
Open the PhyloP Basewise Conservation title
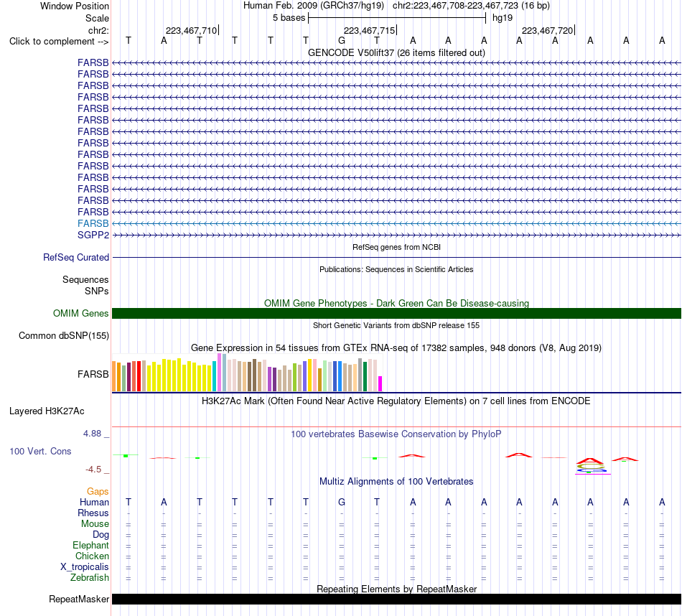click(x=396, y=434)
